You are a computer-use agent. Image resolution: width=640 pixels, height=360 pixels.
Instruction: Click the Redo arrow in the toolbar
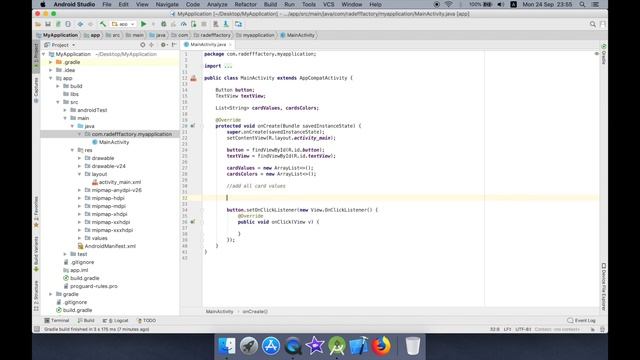[90, 24]
